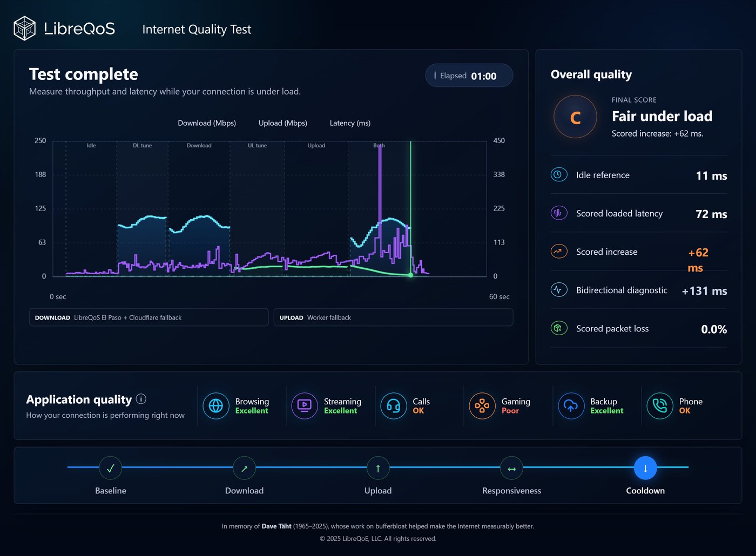Click the Calls headset icon
This screenshot has height=556, width=756.
point(394,406)
